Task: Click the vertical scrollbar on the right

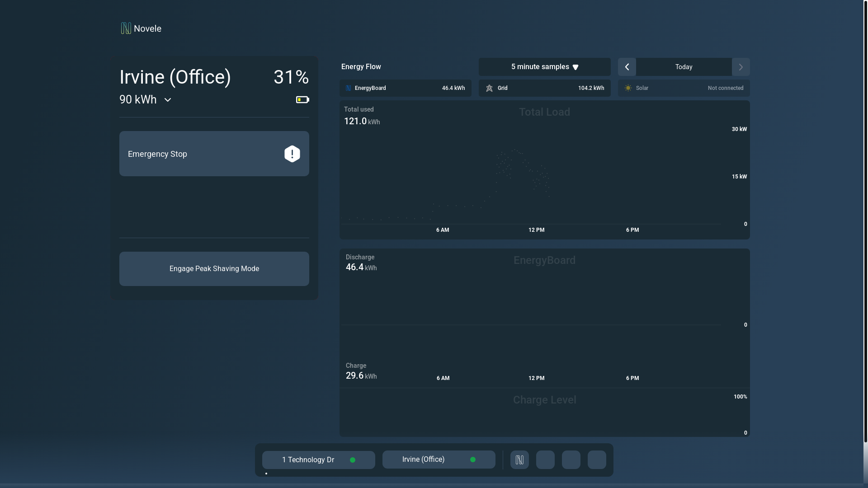Action: tap(865, 221)
